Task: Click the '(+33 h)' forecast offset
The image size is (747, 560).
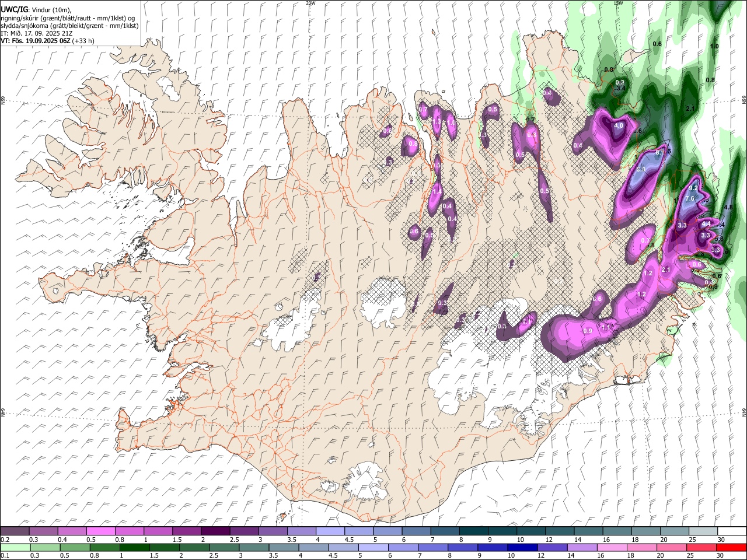Action: click(84, 41)
